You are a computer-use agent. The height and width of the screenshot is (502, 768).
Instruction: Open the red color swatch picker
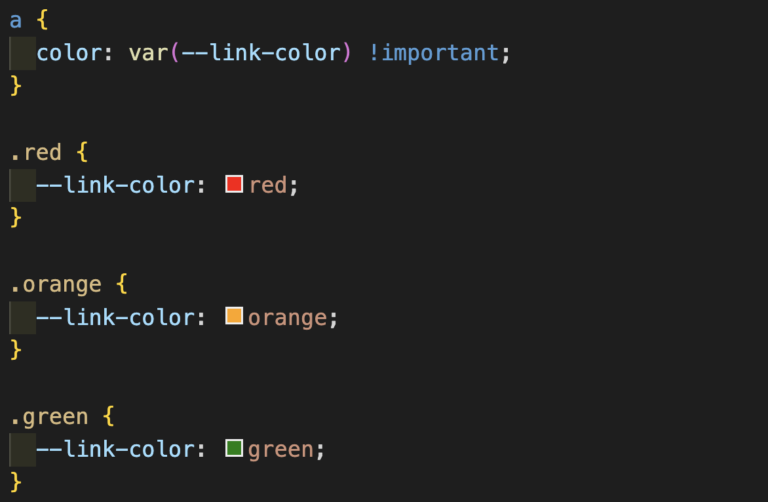coord(234,184)
